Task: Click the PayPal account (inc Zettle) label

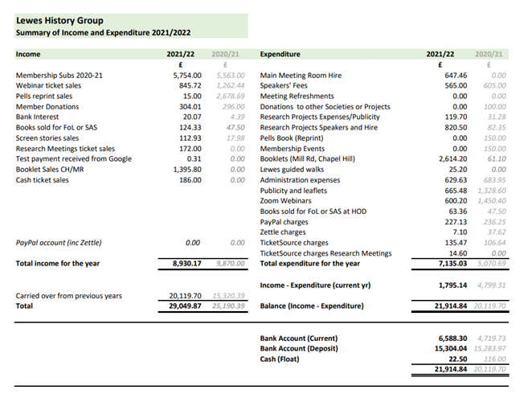Action: point(61,242)
